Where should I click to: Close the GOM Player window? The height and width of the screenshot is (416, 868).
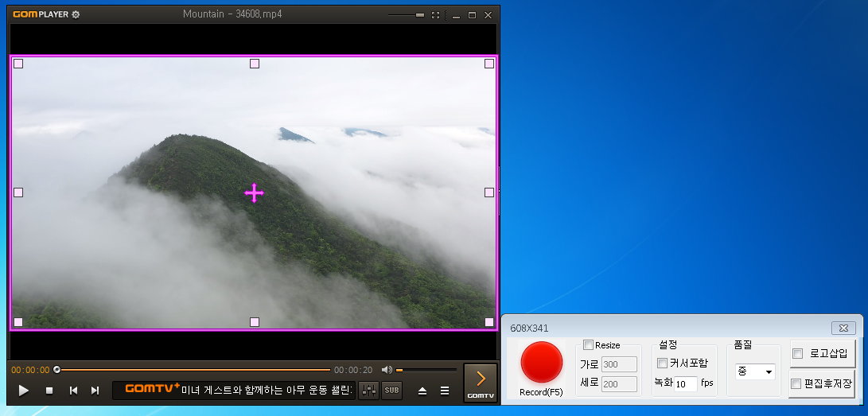click(488, 15)
